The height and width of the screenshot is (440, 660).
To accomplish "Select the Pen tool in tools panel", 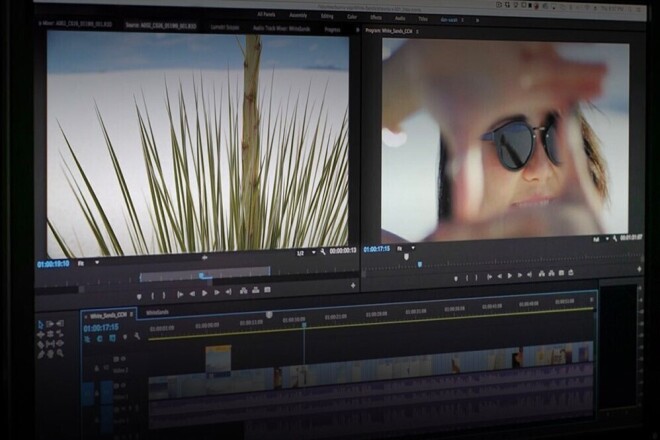I will (x=41, y=355).
